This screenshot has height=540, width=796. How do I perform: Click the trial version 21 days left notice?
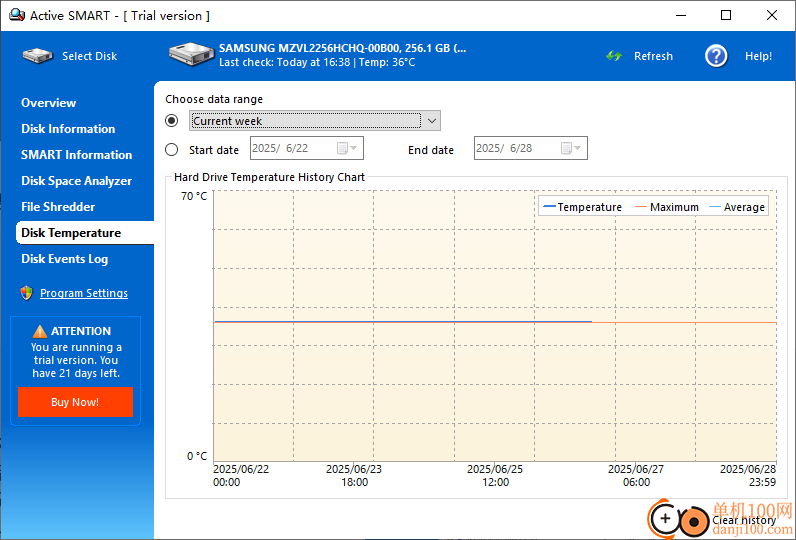point(75,360)
